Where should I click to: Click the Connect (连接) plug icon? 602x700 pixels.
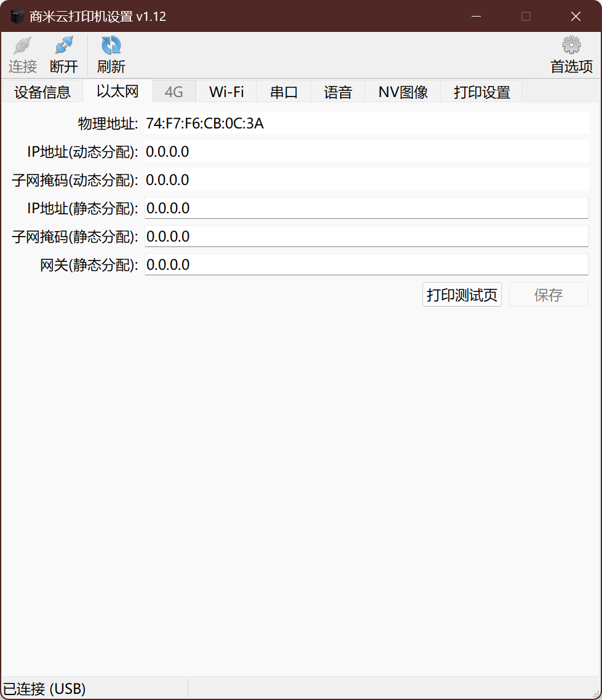pos(23,46)
